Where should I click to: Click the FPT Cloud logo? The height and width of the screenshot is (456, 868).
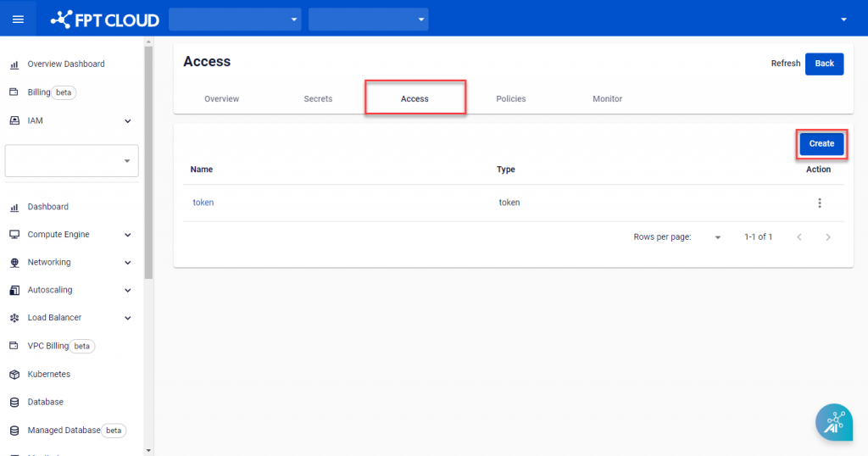point(105,19)
